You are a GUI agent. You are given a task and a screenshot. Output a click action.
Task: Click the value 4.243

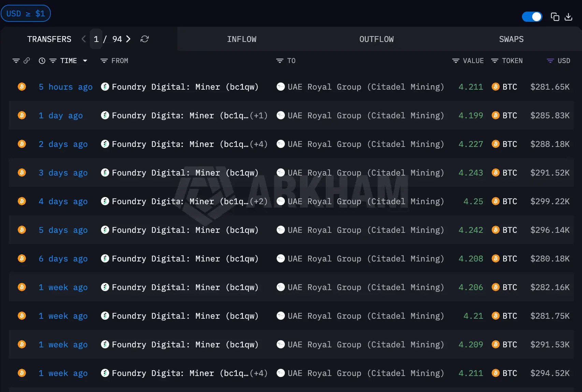(x=471, y=173)
